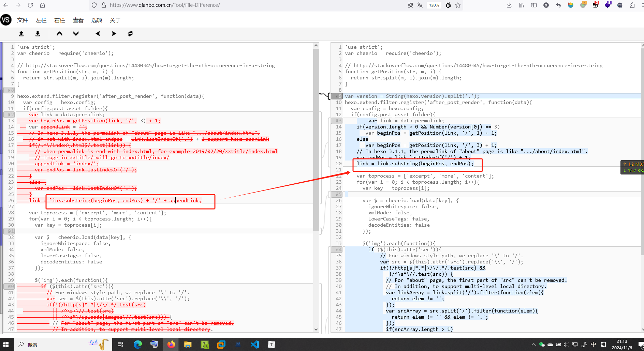Jump to previous difference with up chevron

coord(59,34)
